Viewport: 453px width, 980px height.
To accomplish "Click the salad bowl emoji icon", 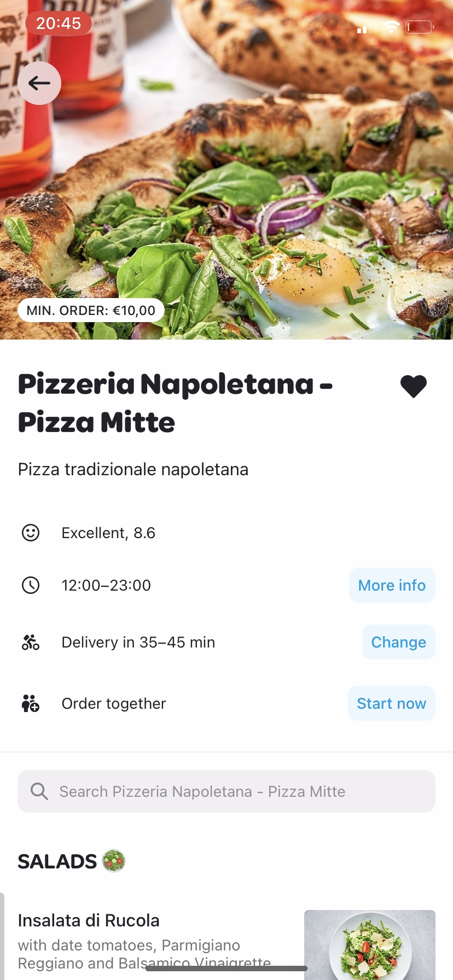I will [114, 861].
